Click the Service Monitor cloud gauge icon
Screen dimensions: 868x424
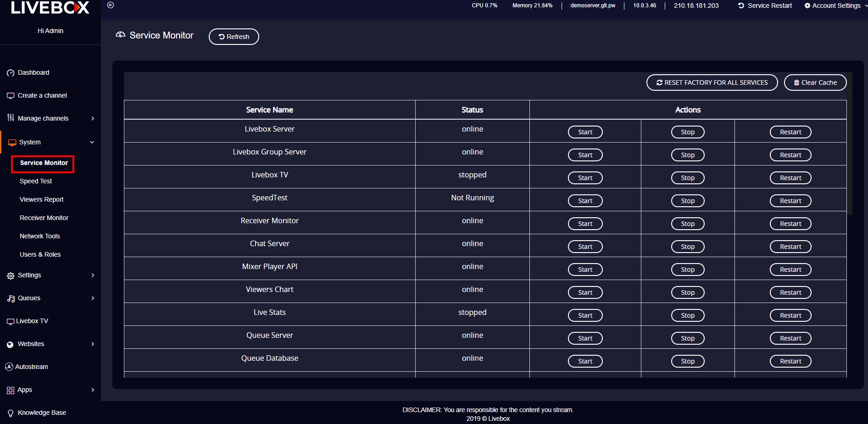[x=120, y=35]
